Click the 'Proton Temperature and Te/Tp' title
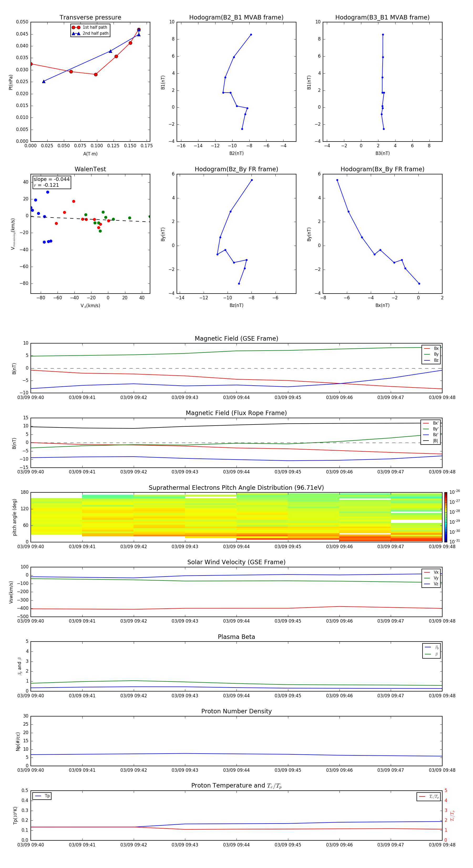473x868 pixels. pyautogui.click(x=236, y=786)
